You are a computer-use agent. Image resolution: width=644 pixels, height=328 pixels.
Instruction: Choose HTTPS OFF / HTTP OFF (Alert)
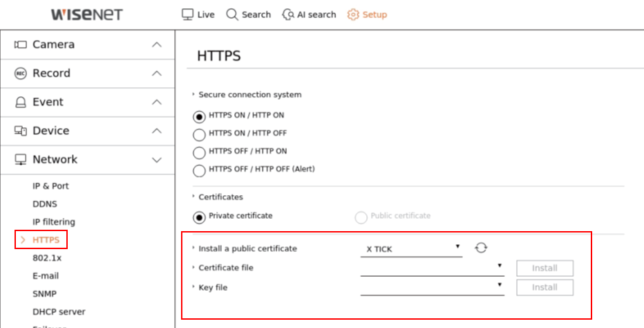tap(199, 170)
